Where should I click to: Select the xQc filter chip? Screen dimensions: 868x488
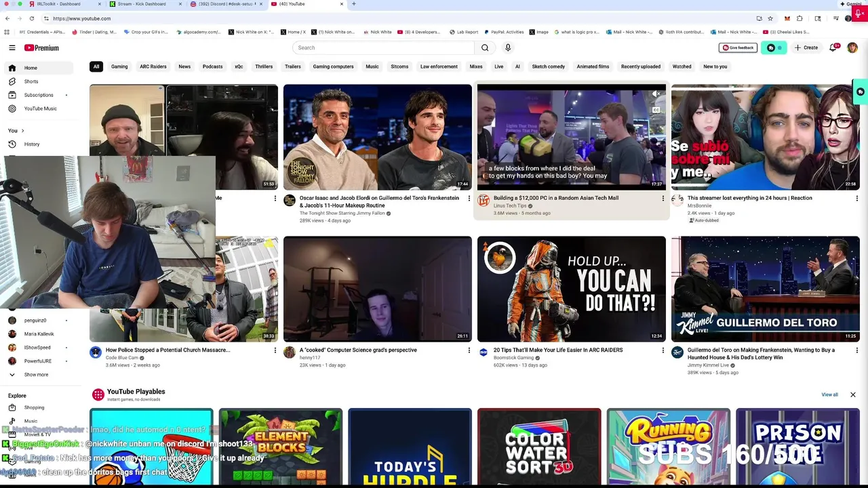click(239, 66)
